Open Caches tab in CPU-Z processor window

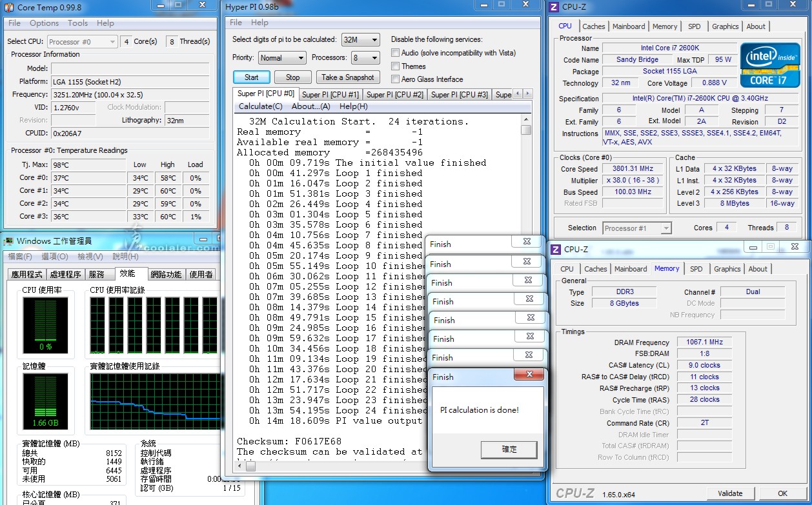tap(593, 26)
